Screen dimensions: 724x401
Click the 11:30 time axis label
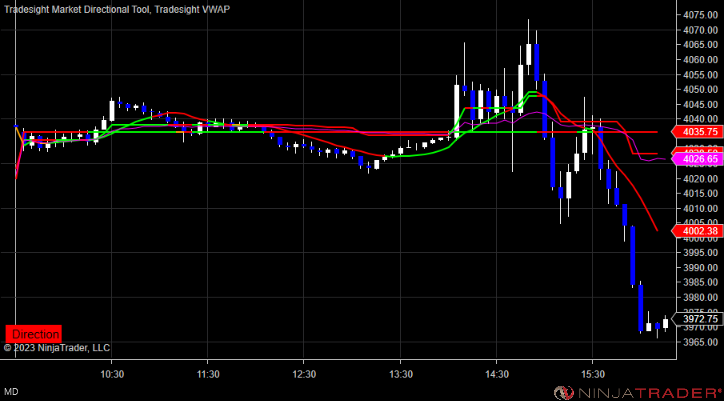pyautogui.click(x=207, y=373)
